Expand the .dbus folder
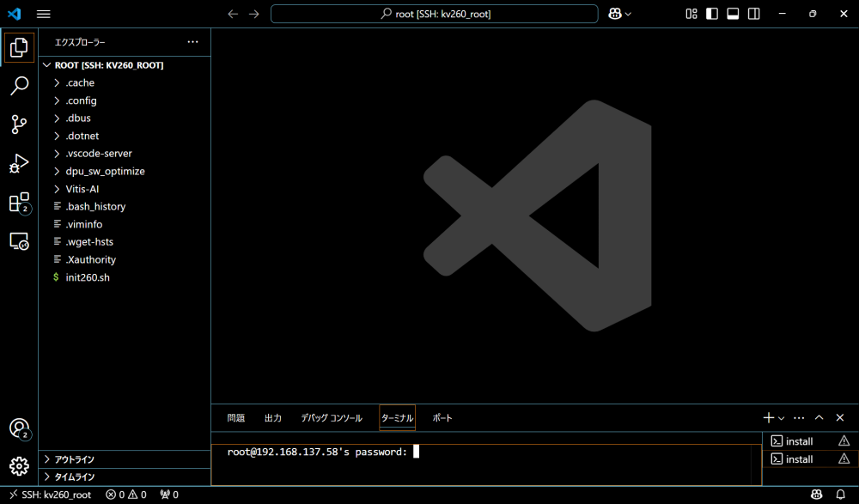Image resolution: width=859 pixels, height=504 pixels. (125, 118)
